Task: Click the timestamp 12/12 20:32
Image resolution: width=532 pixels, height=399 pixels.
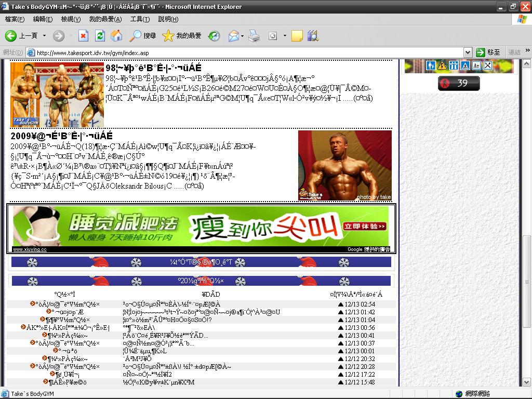Action: click(360, 358)
